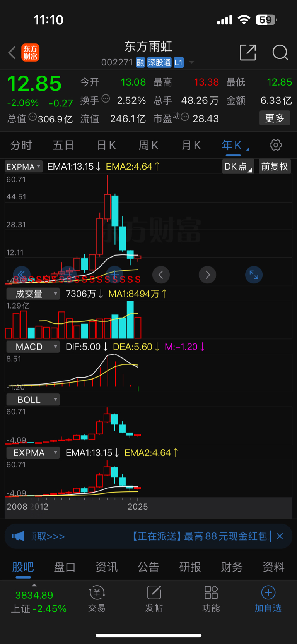Tap the 总手 48.26万 value

point(200,101)
